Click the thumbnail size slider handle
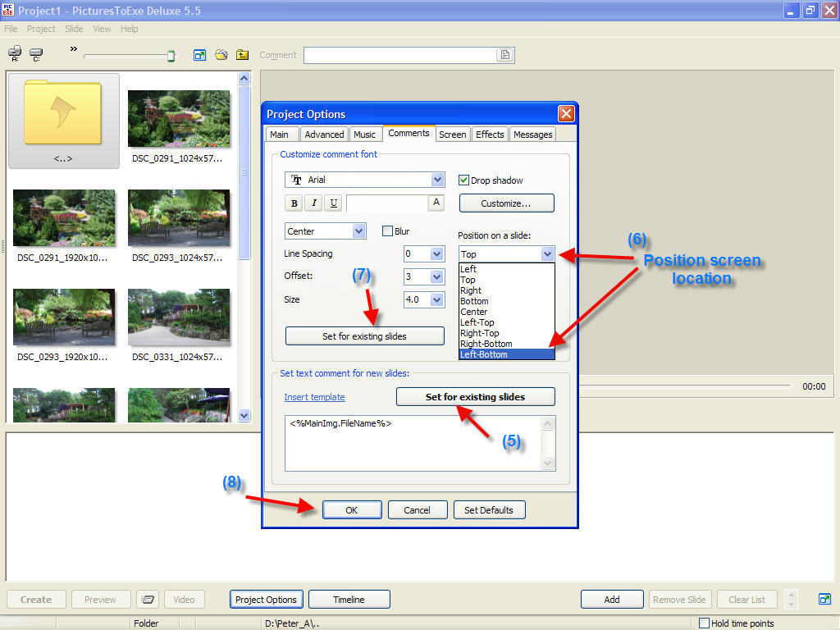 [171, 56]
